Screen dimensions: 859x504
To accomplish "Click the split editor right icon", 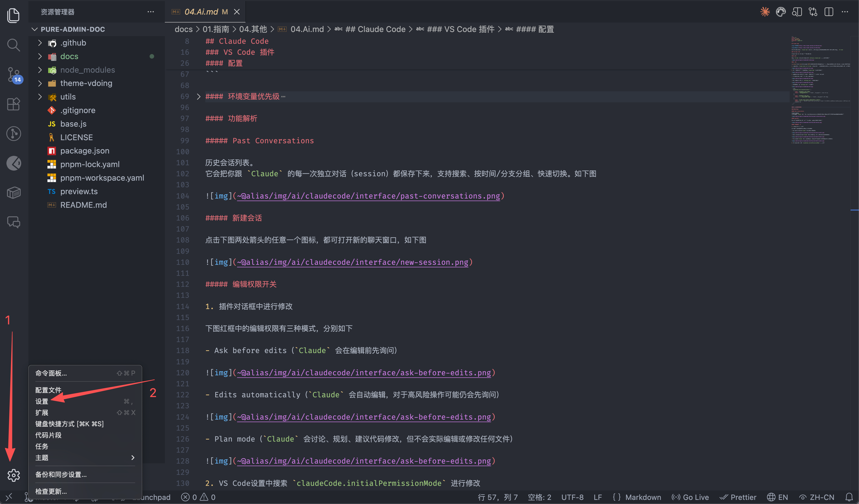I will [829, 12].
